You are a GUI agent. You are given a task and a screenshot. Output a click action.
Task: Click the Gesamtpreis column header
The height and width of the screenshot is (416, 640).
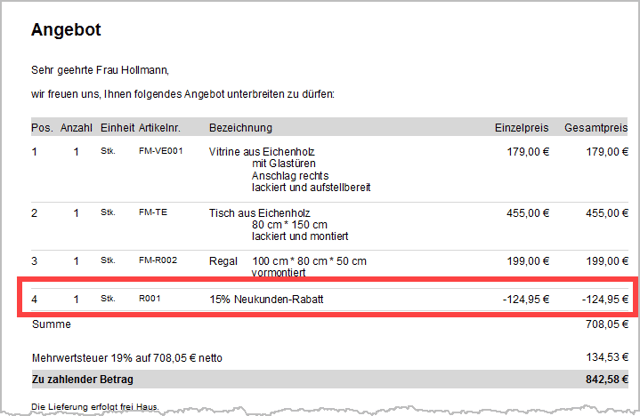click(x=597, y=128)
